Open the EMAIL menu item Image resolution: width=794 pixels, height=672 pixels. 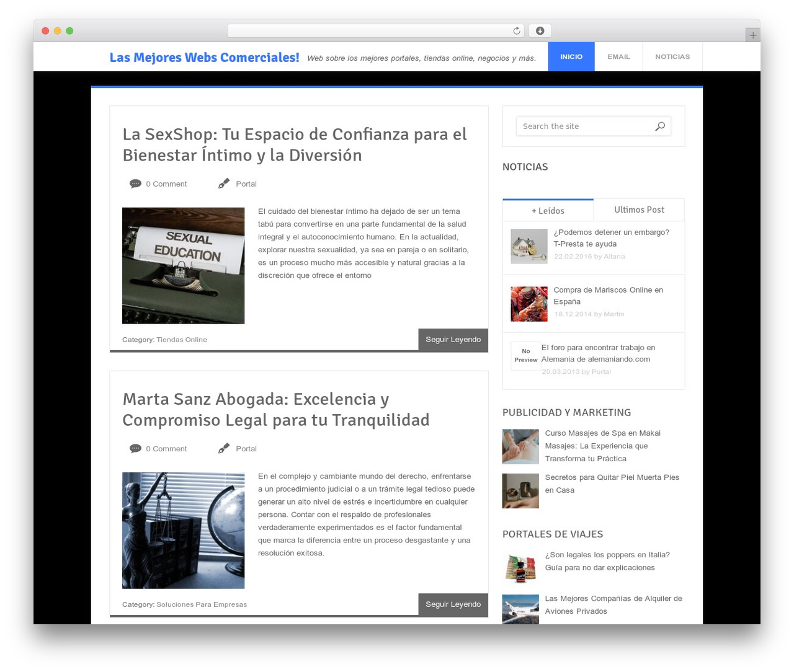click(618, 56)
